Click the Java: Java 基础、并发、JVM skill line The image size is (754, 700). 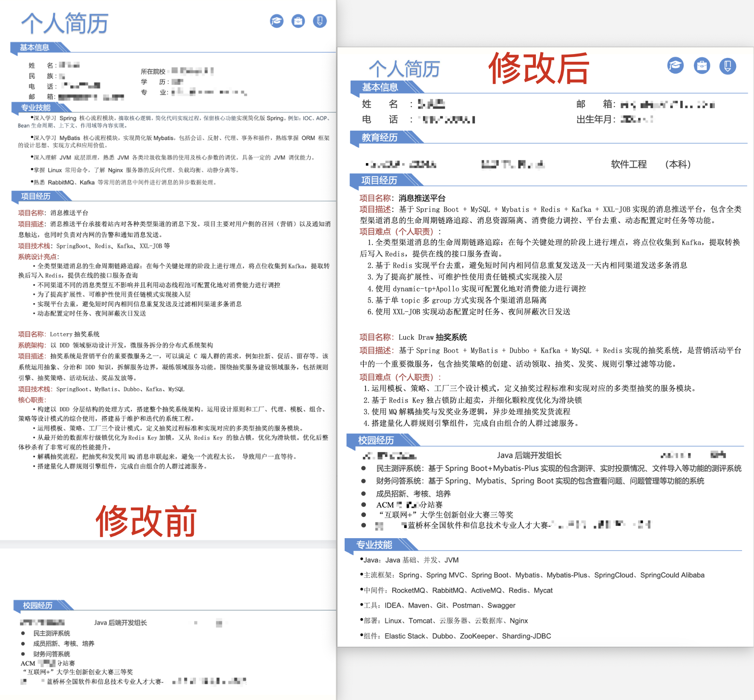[409, 560]
